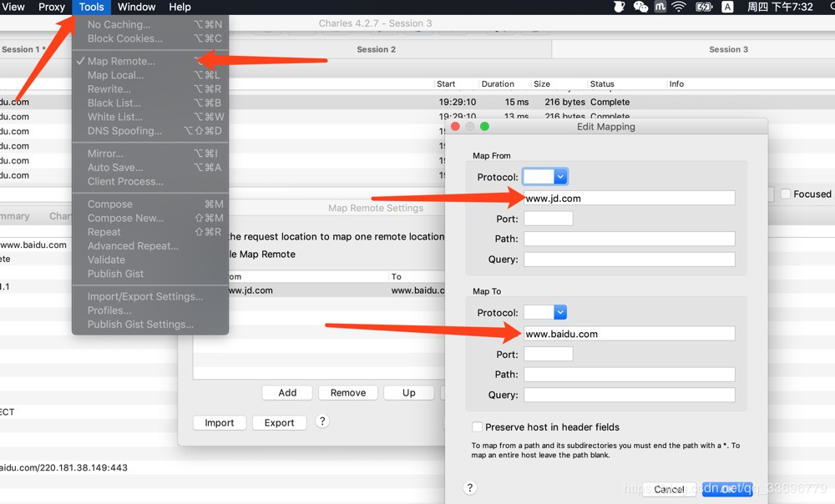Select the www.jd.com mapping row
835x504 pixels.
pyautogui.click(x=337, y=290)
